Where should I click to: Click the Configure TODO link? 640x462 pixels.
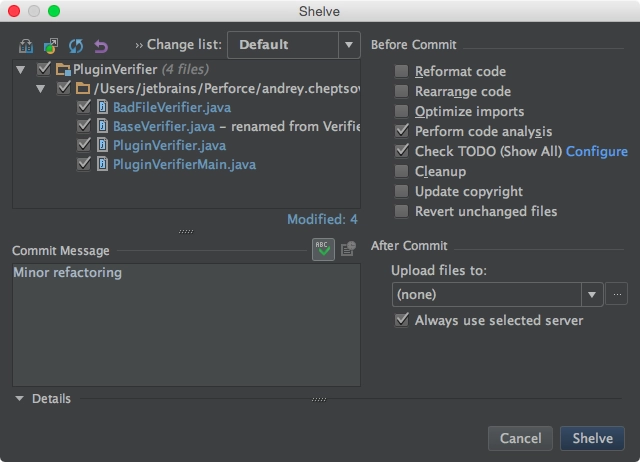tap(597, 151)
